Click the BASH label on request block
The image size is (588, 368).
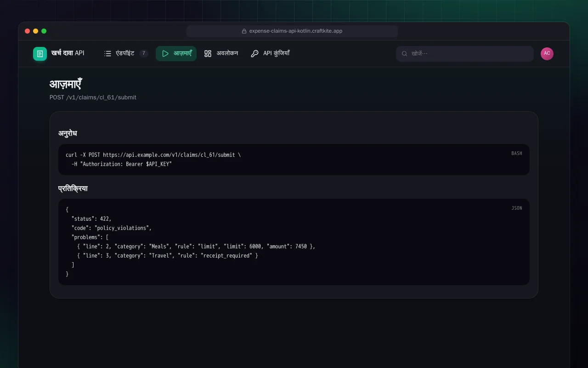pyautogui.click(x=517, y=153)
